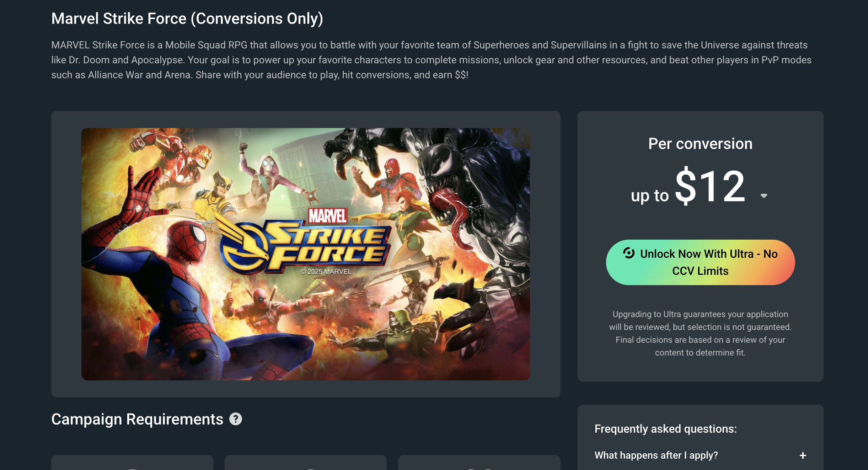The width and height of the screenshot is (868, 470).
Task: Click the Campaign Requirements heading
Action: click(137, 419)
